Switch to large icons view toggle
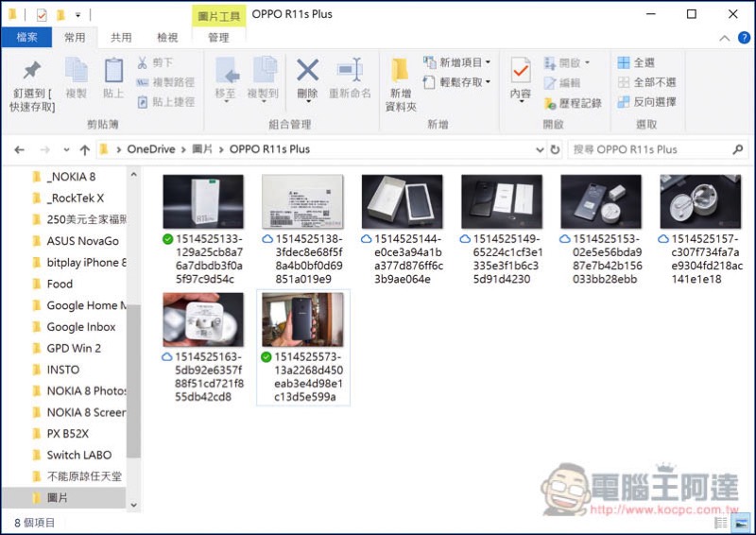The width and height of the screenshot is (756, 535). point(741,523)
